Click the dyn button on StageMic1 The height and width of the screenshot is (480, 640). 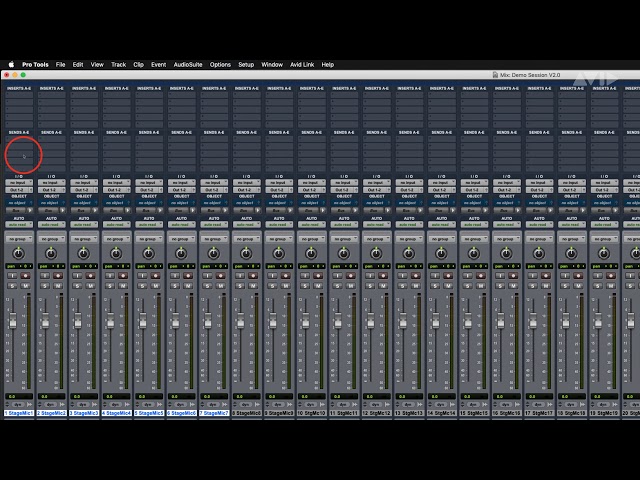(18, 404)
